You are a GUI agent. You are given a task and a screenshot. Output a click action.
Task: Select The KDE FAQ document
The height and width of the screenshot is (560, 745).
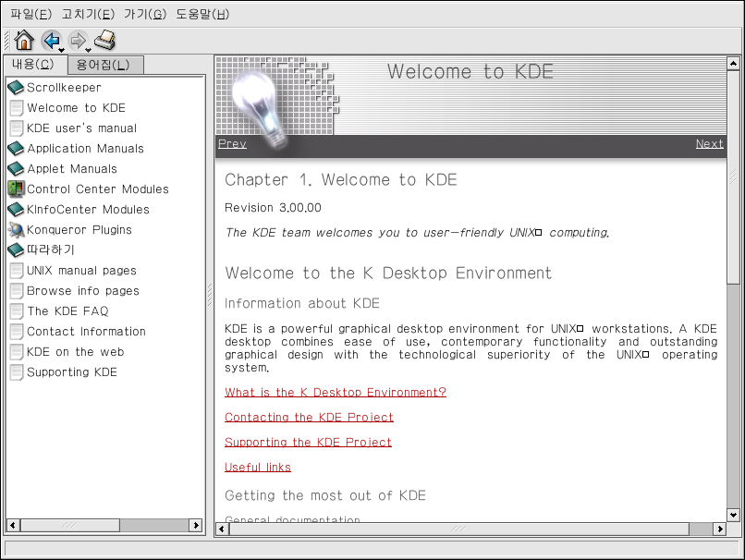(x=67, y=311)
